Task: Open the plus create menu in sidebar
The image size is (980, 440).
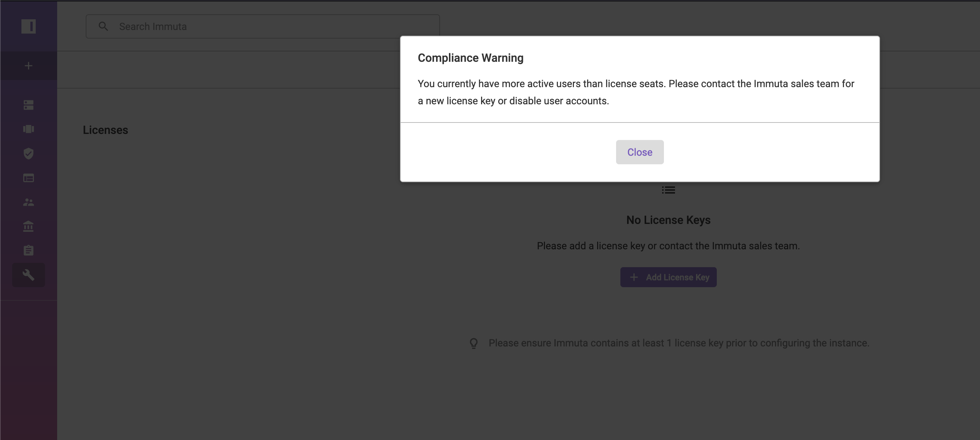Action: point(29,66)
